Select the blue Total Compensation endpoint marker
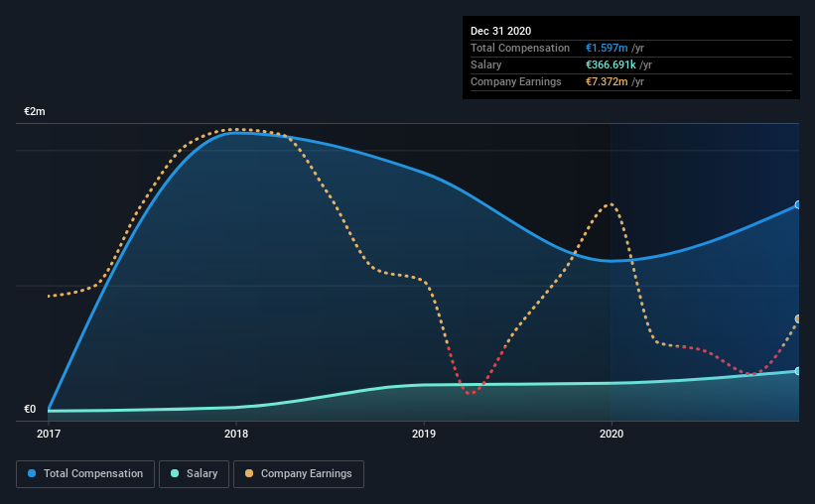The image size is (815, 504). (x=797, y=204)
